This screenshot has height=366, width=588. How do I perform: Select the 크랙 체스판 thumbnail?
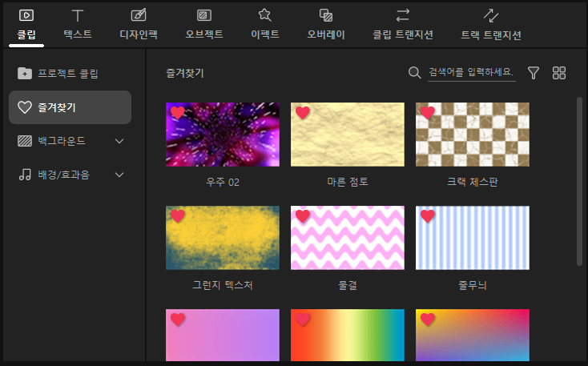pyautogui.click(x=473, y=135)
